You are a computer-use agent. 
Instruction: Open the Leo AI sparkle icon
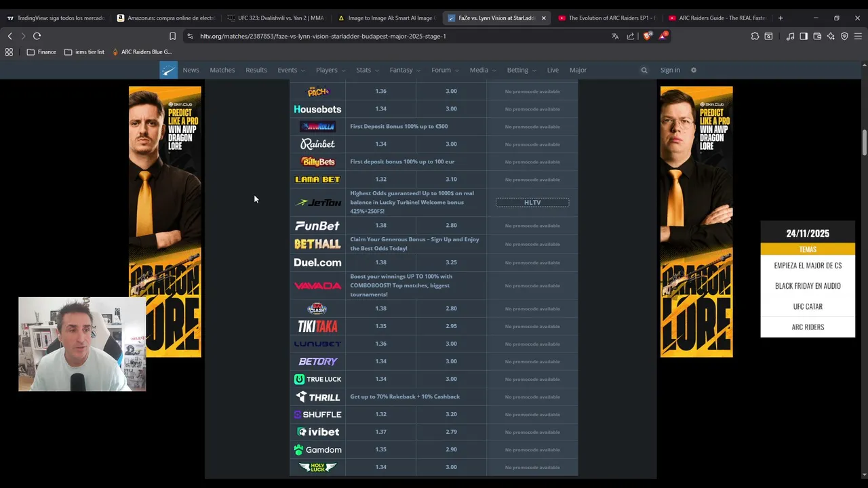831,36
